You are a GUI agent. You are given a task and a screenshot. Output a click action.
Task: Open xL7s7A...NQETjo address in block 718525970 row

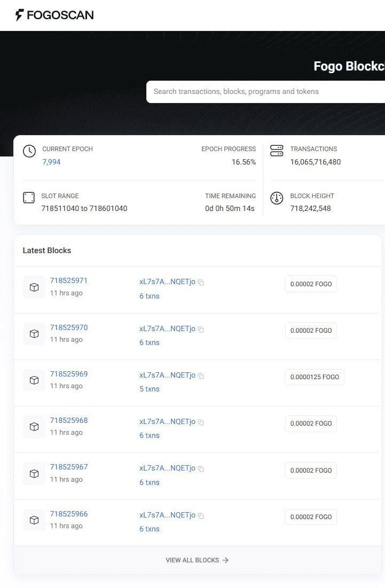[x=168, y=328]
